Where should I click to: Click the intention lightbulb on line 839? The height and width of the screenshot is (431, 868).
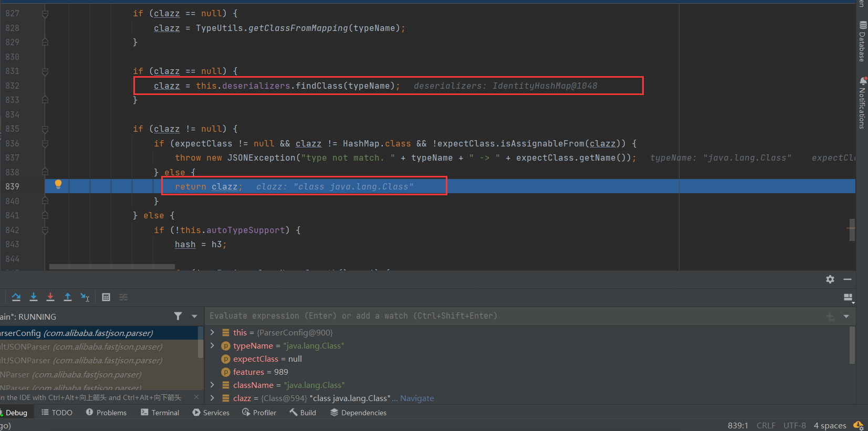(58, 184)
